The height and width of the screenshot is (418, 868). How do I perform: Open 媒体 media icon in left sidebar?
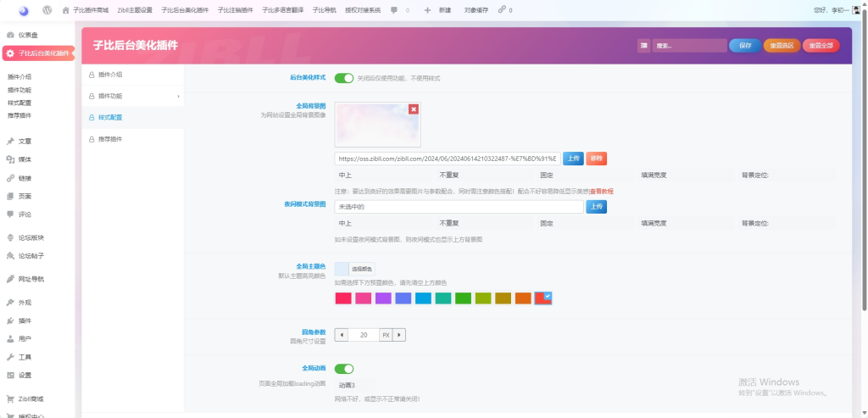pyautogui.click(x=10, y=159)
